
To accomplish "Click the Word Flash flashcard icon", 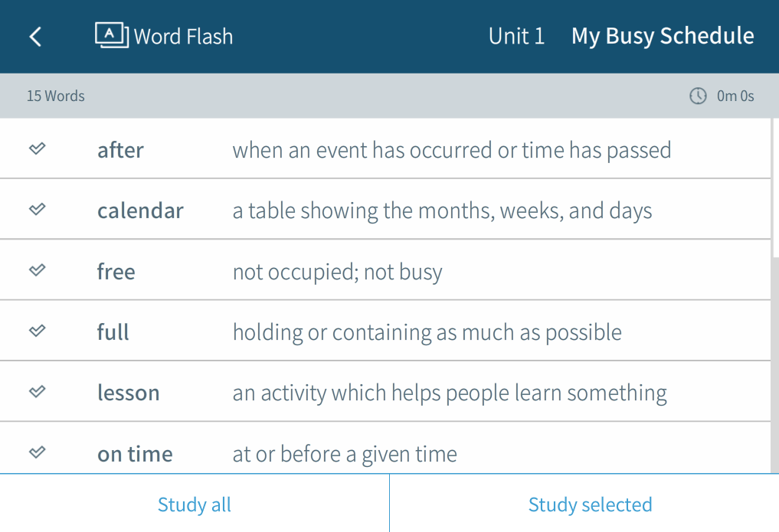I will 111,35.
